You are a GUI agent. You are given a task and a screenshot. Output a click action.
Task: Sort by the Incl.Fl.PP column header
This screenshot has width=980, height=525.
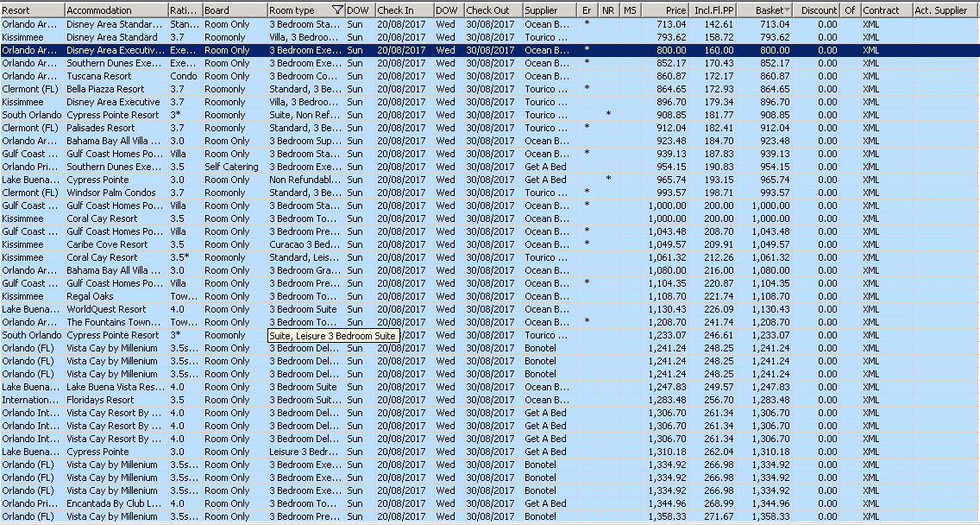coord(713,10)
